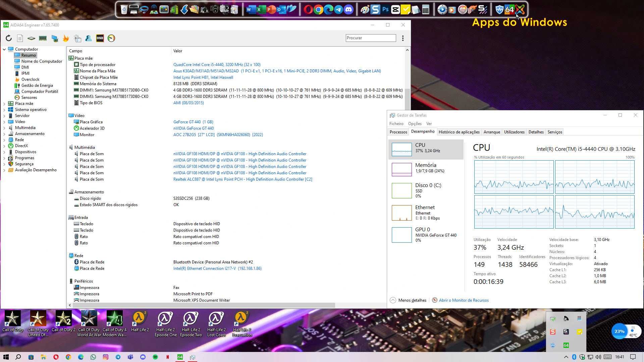Open Spotify on the taskbar
Image resolution: width=644 pixels, height=362 pixels.
pos(155,357)
